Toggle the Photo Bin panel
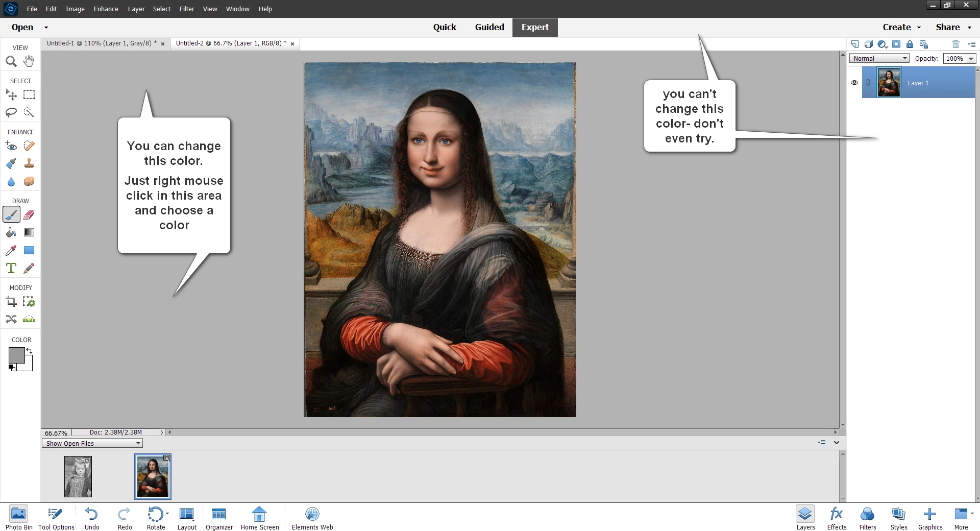Image resolution: width=980 pixels, height=531 pixels. coord(19,518)
